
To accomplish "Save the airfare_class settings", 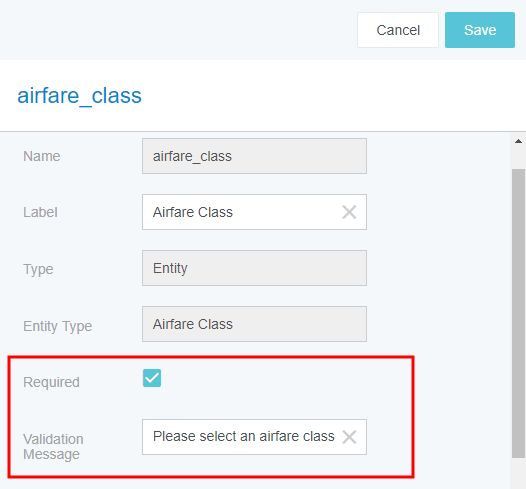I will tap(480, 30).
